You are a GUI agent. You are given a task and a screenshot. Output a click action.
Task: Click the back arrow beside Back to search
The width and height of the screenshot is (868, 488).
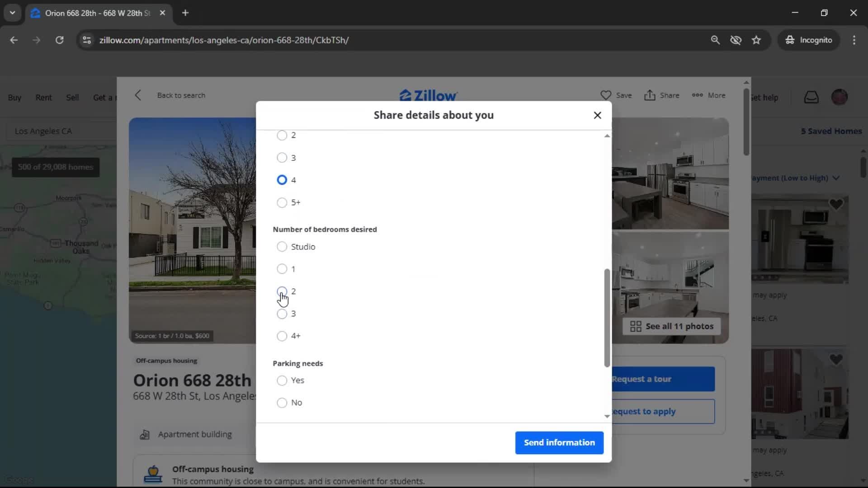pyautogui.click(x=138, y=95)
